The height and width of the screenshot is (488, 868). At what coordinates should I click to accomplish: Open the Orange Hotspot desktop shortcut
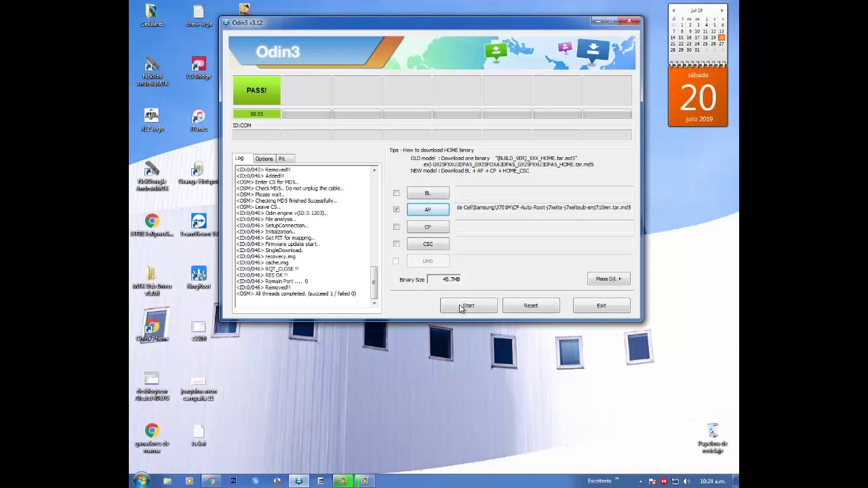click(x=198, y=173)
